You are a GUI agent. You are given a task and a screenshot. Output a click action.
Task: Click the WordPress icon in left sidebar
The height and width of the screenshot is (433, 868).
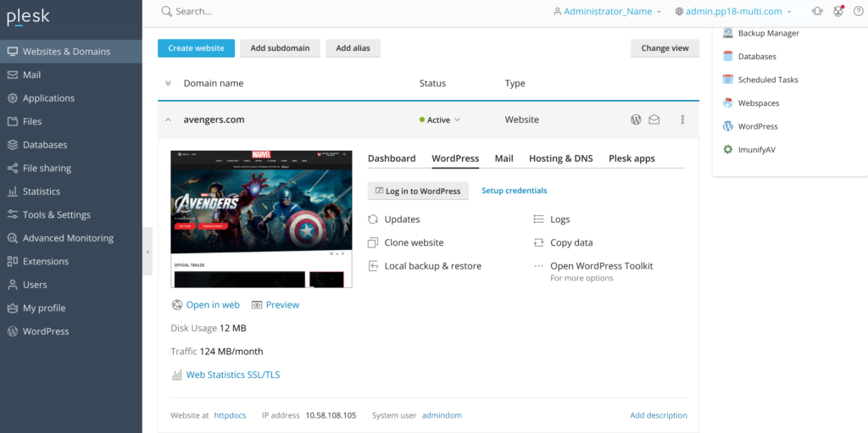pos(12,331)
